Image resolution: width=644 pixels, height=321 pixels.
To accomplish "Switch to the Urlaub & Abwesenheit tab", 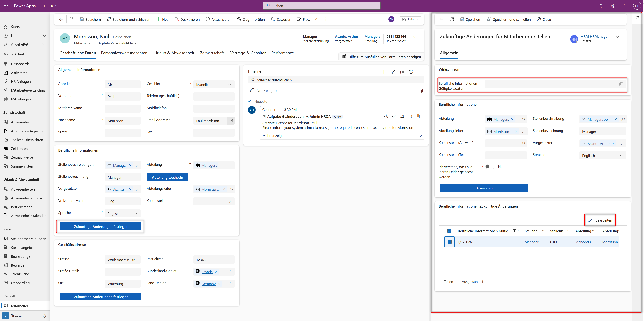I will pyautogui.click(x=174, y=53).
